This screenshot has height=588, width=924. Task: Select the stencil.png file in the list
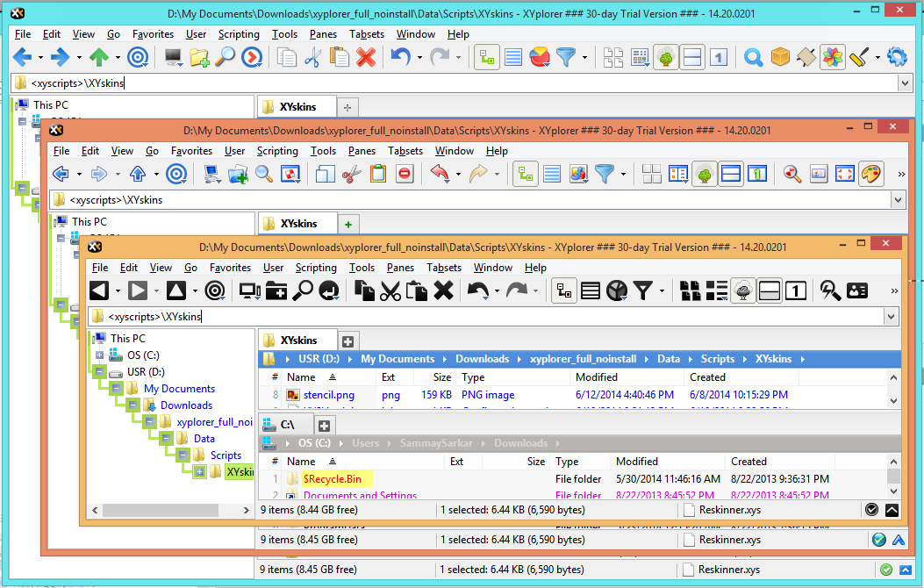pos(329,395)
